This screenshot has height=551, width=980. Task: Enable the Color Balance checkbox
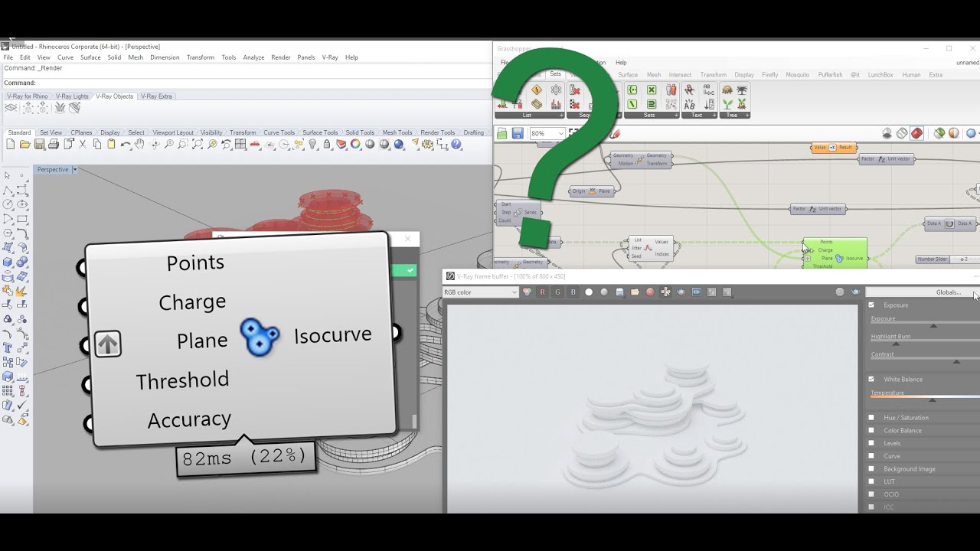tap(871, 430)
